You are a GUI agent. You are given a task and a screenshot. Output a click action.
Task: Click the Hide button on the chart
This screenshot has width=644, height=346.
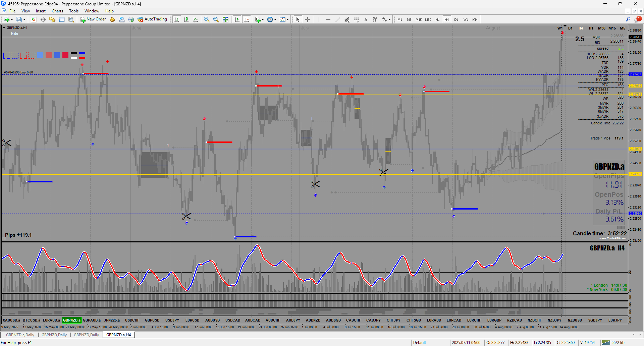click(14, 34)
